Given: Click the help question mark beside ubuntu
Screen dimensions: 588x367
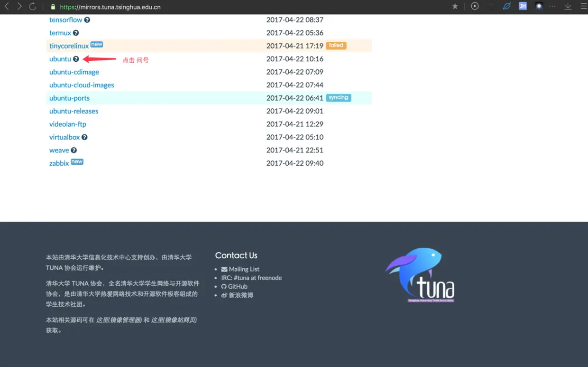Looking at the screenshot, I should pos(76,59).
